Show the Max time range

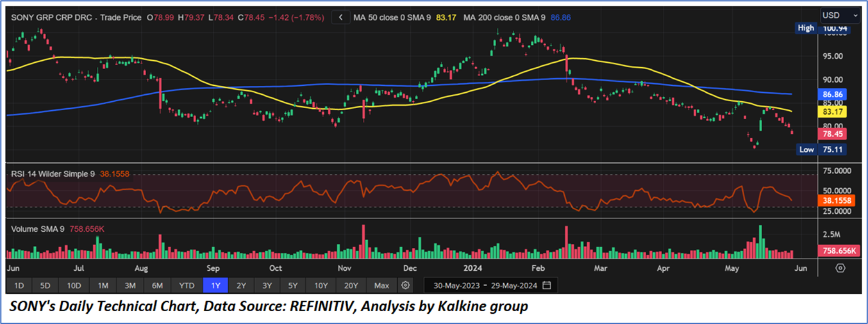tap(381, 285)
